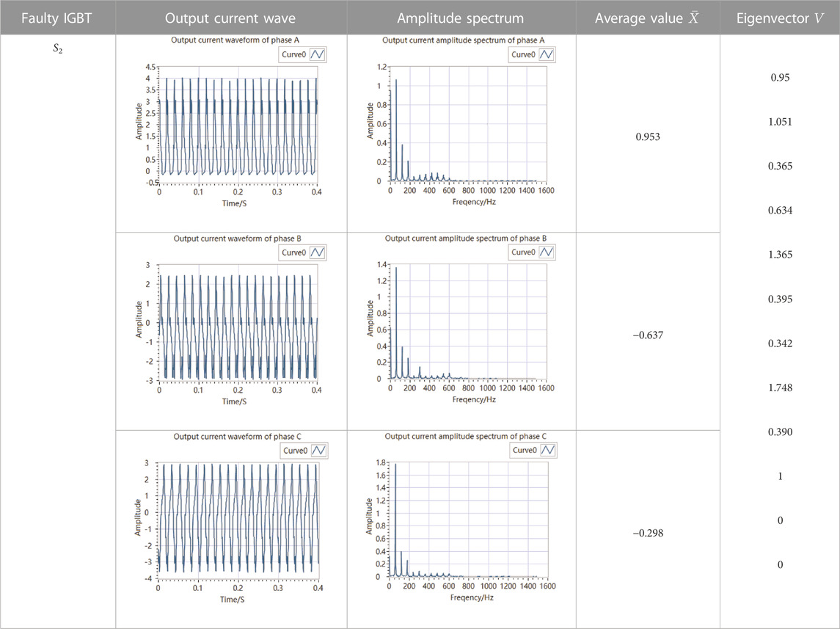The image size is (840, 629).
Task: Click the "Time/S" axis label under phase B waveform
Action: coord(235,401)
